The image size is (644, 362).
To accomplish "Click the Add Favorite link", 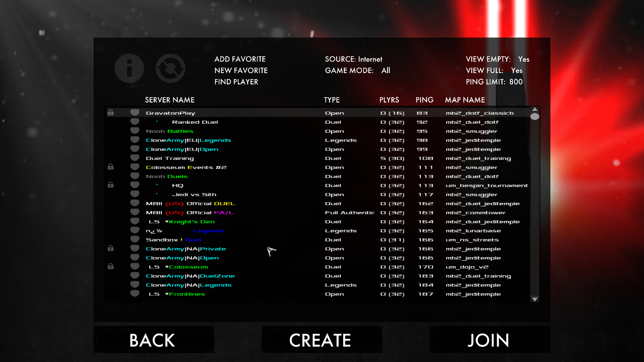I will click(240, 59).
